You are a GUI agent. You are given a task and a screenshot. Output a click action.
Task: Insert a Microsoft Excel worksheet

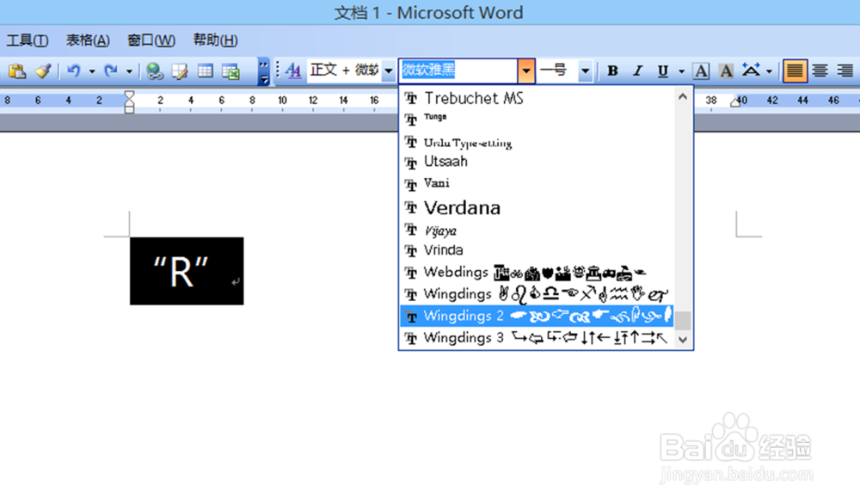[x=230, y=71]
